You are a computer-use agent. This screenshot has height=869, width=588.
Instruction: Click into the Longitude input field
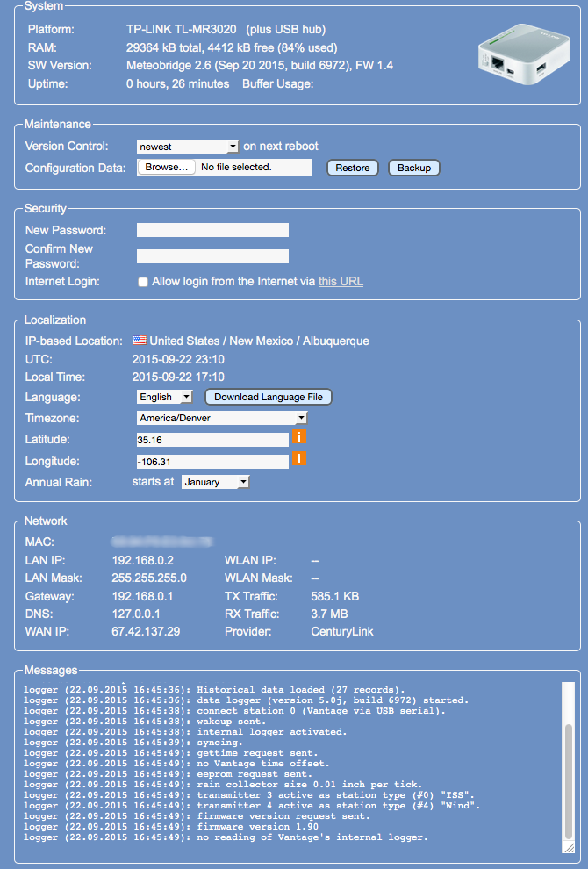click(x=212, y=462)
